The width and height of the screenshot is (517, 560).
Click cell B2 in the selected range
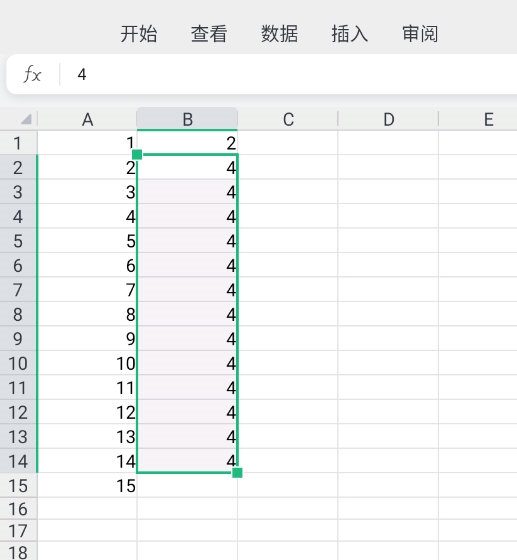[x=187, y=167]
